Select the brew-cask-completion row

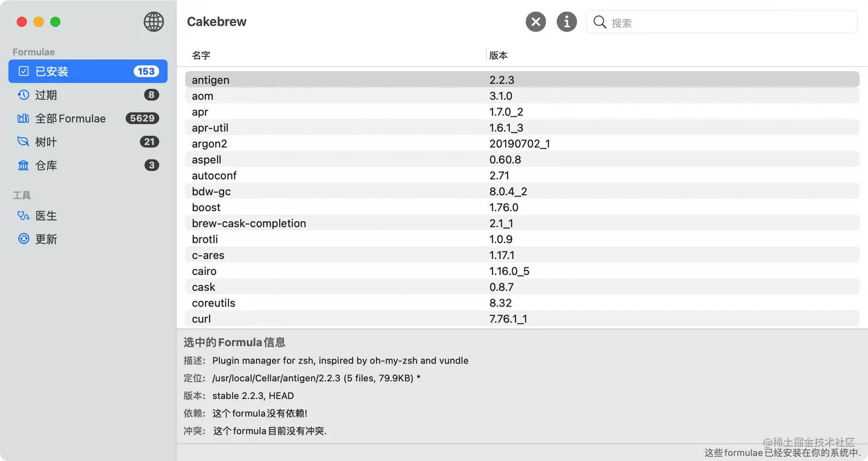click(522, 223)
